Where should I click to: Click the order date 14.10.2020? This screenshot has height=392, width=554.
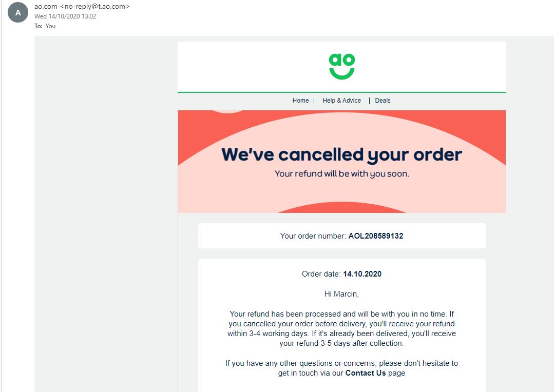tap(362, 274)
